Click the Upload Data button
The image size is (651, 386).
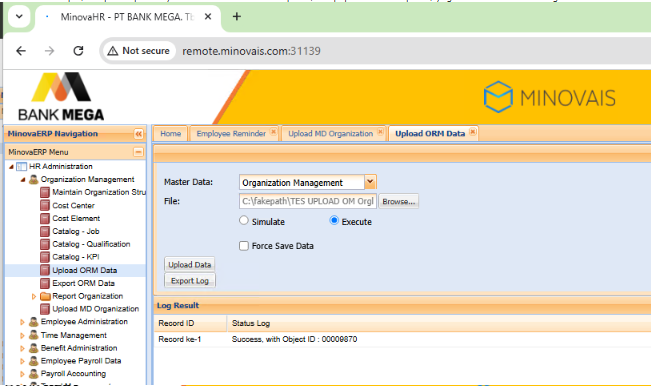click(190, 264)
